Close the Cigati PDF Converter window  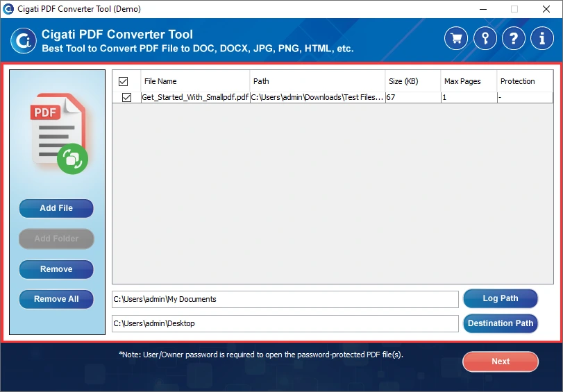coord(546,9)
